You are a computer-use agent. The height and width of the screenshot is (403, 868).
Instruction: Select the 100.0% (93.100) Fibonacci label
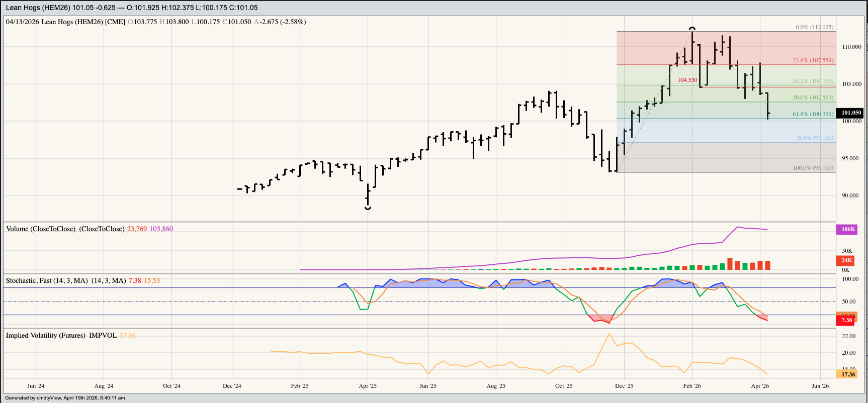coord(813,168)
